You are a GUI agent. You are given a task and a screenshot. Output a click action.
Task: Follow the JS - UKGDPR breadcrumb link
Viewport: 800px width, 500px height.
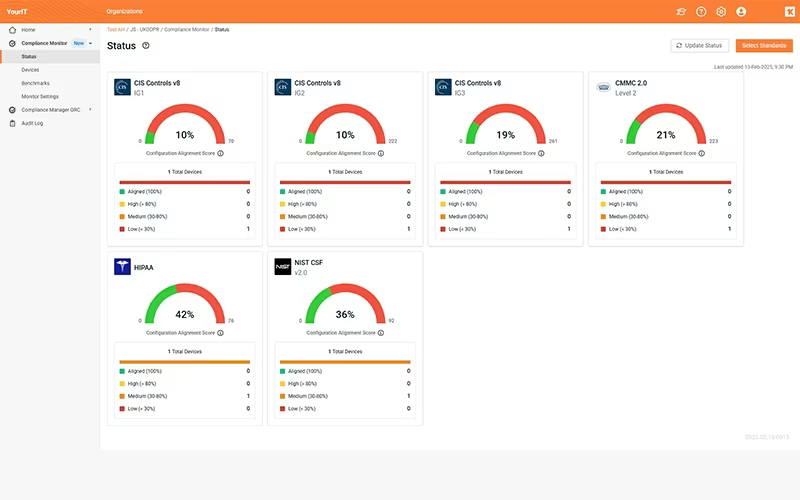point(145,30)
